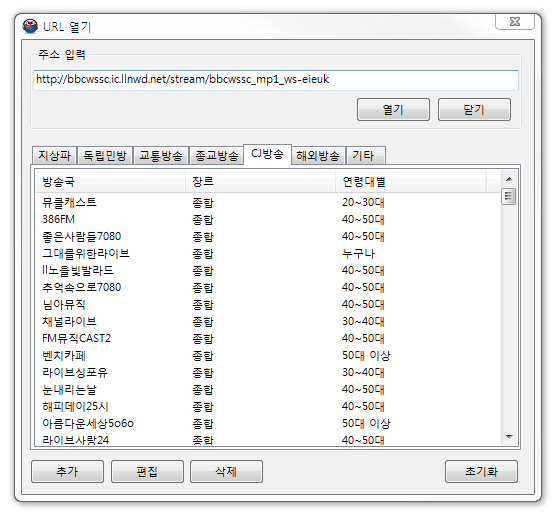The width and height of the screenshot is (559, 524).
Task: Select the 뮤클캐스트 station row
Action: [268, 202]
